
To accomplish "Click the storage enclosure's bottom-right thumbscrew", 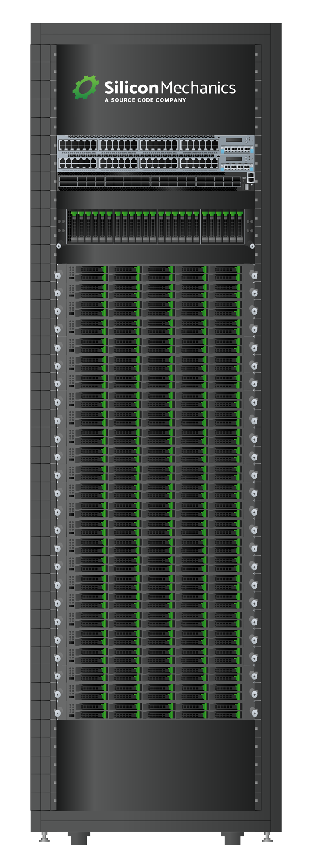I will 252,246.
